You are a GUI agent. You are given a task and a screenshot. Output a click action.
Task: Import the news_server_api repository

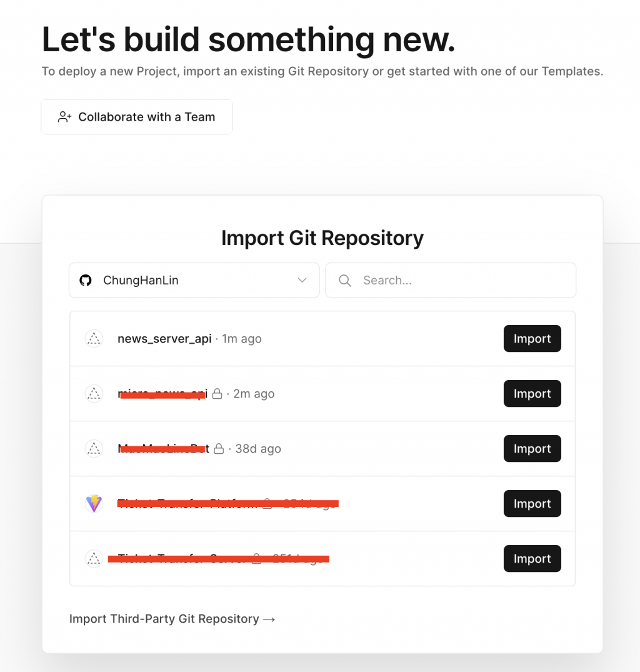click(532, 339)
